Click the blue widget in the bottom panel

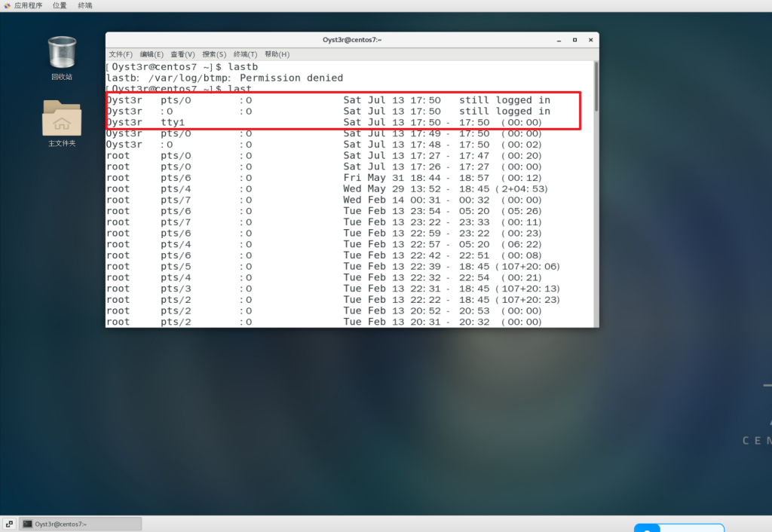coord(679,527)
